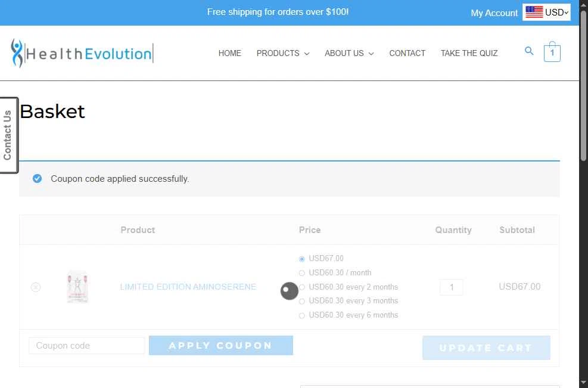Open the My Account link
Viewport: 588px width, 388px height.
[494, 13]
